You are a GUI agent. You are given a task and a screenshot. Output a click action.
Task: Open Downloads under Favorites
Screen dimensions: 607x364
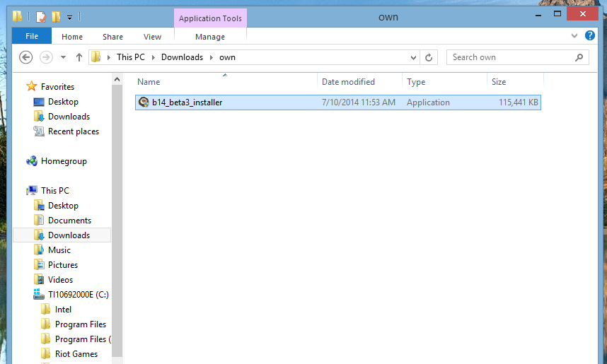pyautogui.click(x=69, y=117)
